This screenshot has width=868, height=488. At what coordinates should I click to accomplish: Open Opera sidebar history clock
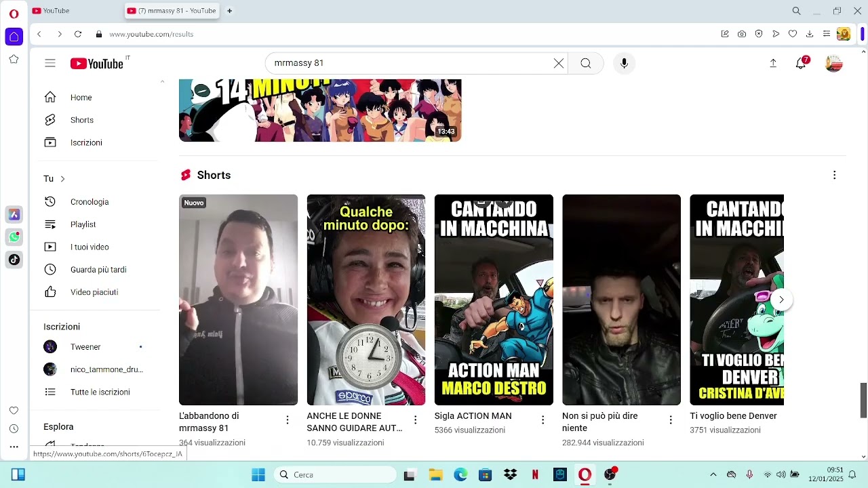[14, 429]
